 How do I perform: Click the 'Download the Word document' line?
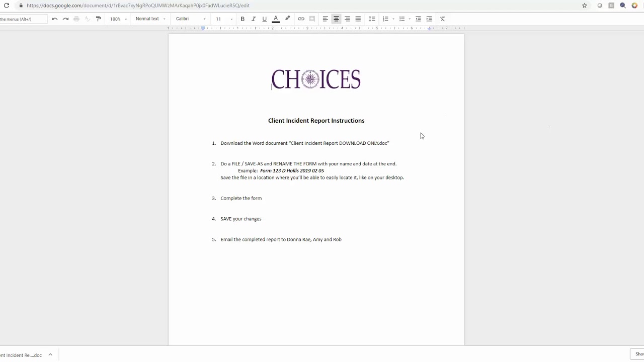[x=305, y=143]
